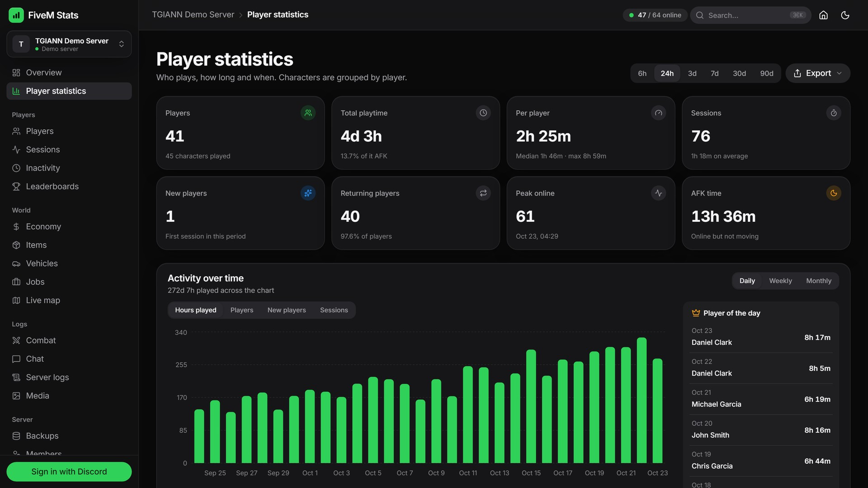Switch to the Sessions chart tab
Screen dimensions: 868x488
(x=334, y=310)
